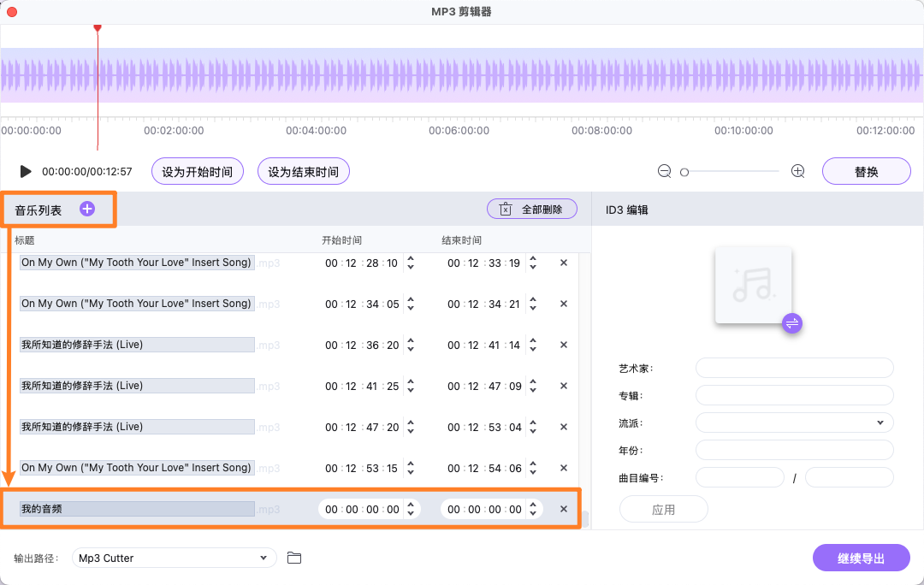Open the 流派 genre dropdown
The image size is (924, 585).
(x=794, y=422)
